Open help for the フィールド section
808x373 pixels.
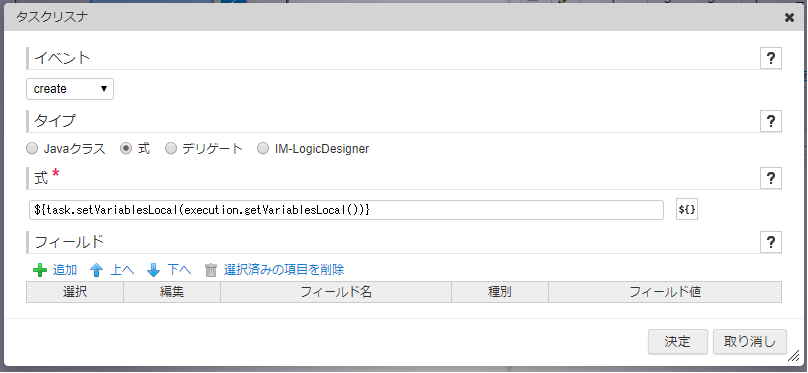point(771,242)
